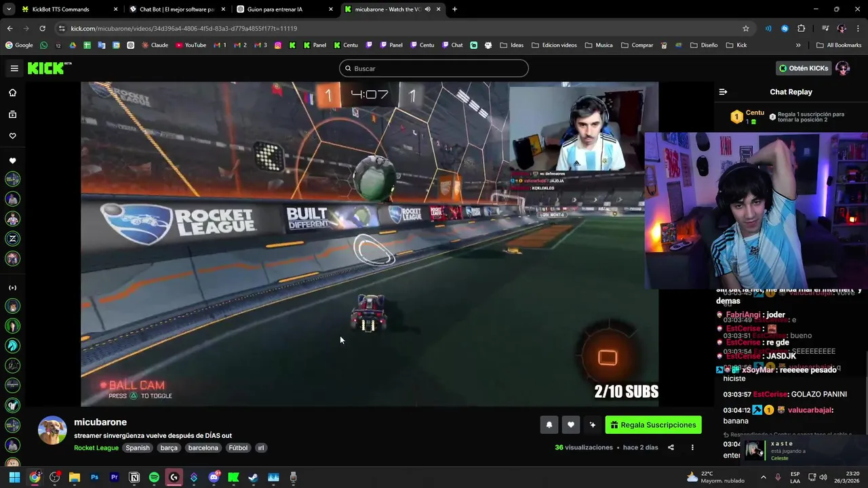Select the Fútbol tag

238,448
